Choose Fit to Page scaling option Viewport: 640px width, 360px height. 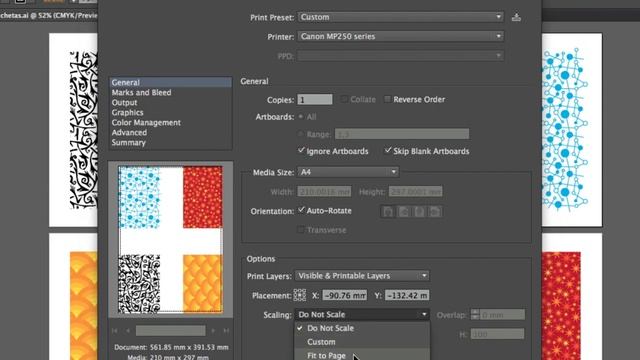point(362,355)
